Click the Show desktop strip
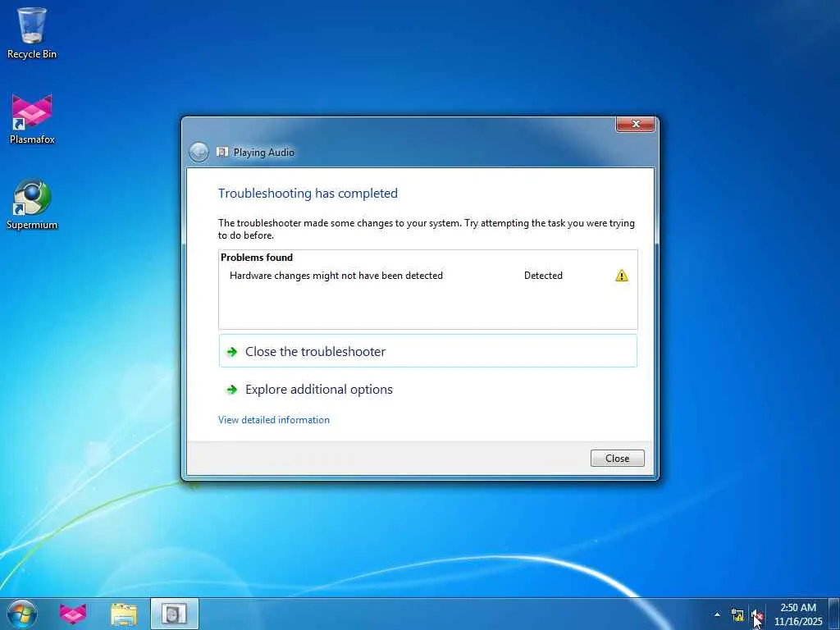Image resolution: width=840 pixels, height=630 pixels. tap(834, 614)
